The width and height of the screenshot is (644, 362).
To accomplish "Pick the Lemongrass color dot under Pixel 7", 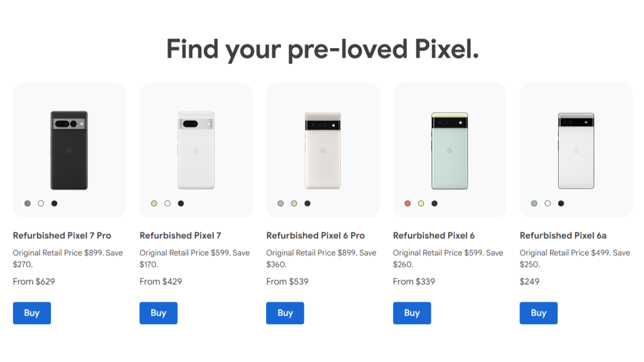I will click(153, 203).
